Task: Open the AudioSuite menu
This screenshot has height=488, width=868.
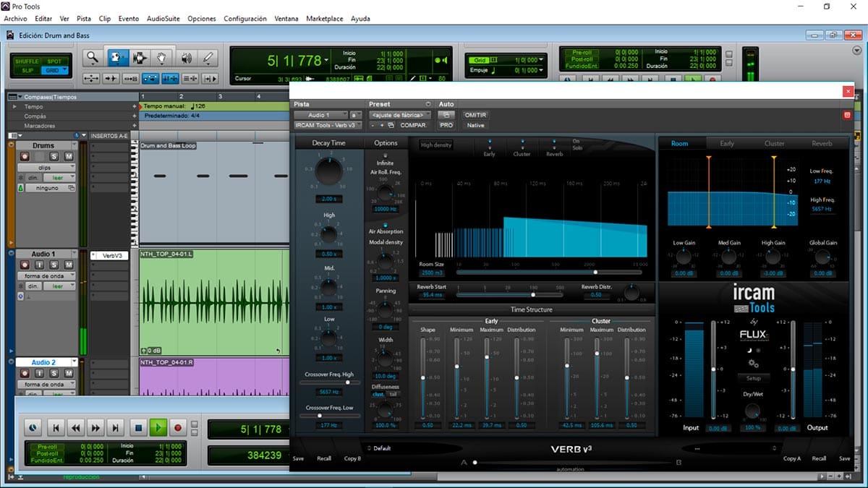Action: pos(163,18)
